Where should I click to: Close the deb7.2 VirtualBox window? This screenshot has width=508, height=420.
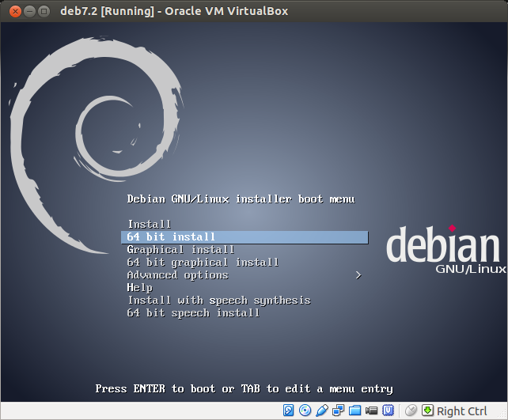click(15, 11)
